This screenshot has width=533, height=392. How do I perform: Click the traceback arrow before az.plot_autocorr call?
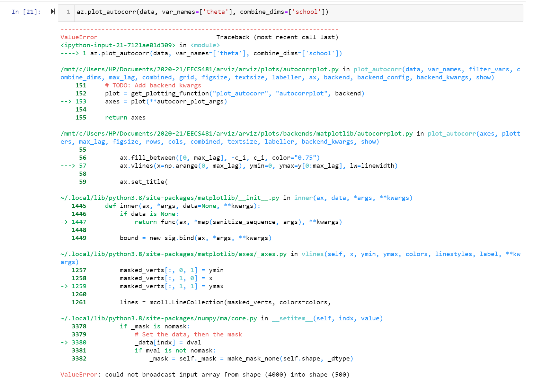(70, 53)
